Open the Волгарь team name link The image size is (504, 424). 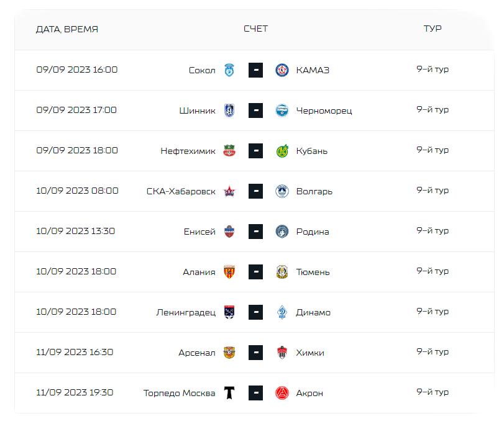(314, 192)
